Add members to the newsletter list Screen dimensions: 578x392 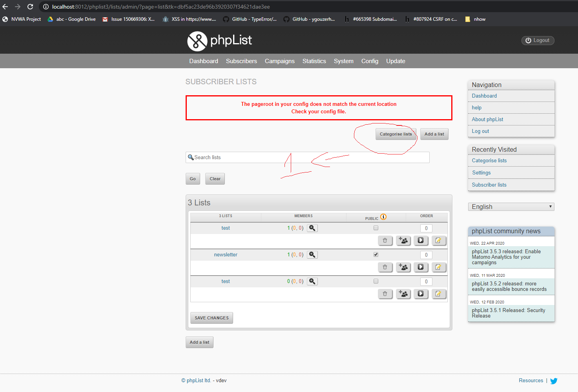(x=403, y=267)
